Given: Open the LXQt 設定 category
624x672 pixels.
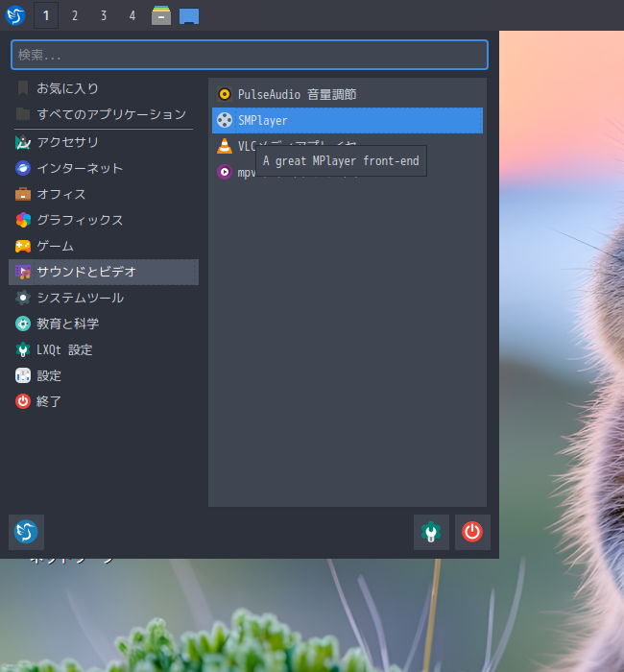Looking at the screenshot, I should point(104,349).
